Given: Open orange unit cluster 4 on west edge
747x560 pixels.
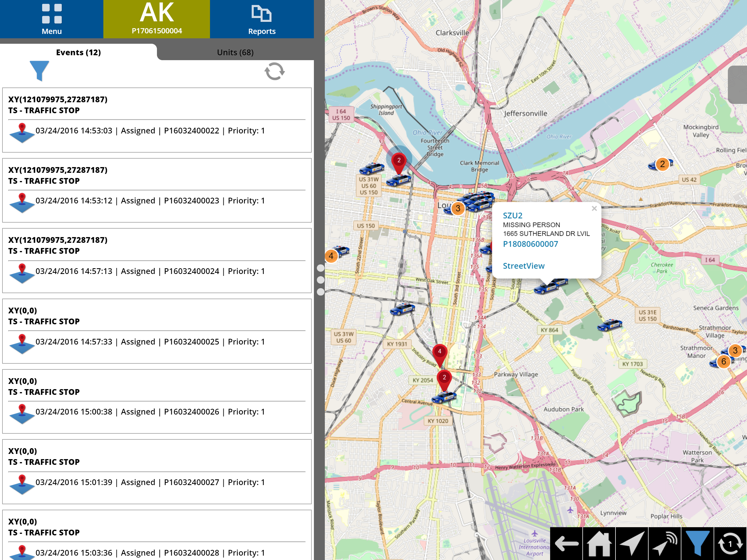Looking at the screenshot, I should [x=331, y=256].
